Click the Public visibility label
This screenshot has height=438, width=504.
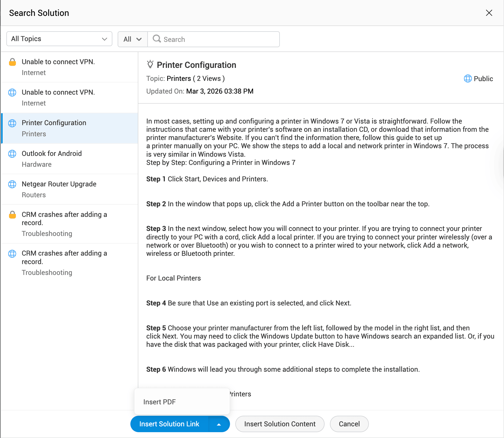tap(483, 78)
